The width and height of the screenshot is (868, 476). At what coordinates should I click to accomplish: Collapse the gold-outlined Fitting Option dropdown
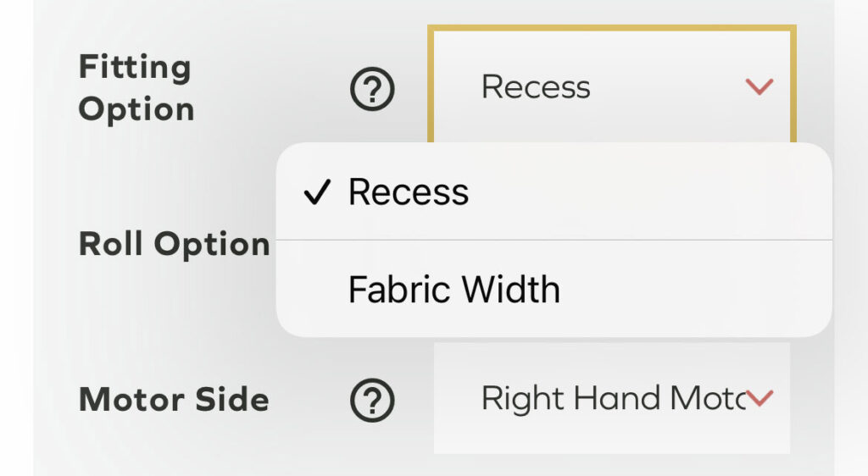coord(610,86)
